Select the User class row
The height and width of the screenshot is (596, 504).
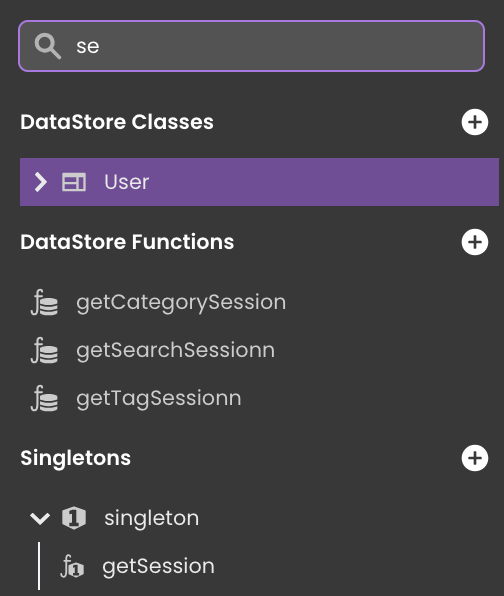coord(259,182)
